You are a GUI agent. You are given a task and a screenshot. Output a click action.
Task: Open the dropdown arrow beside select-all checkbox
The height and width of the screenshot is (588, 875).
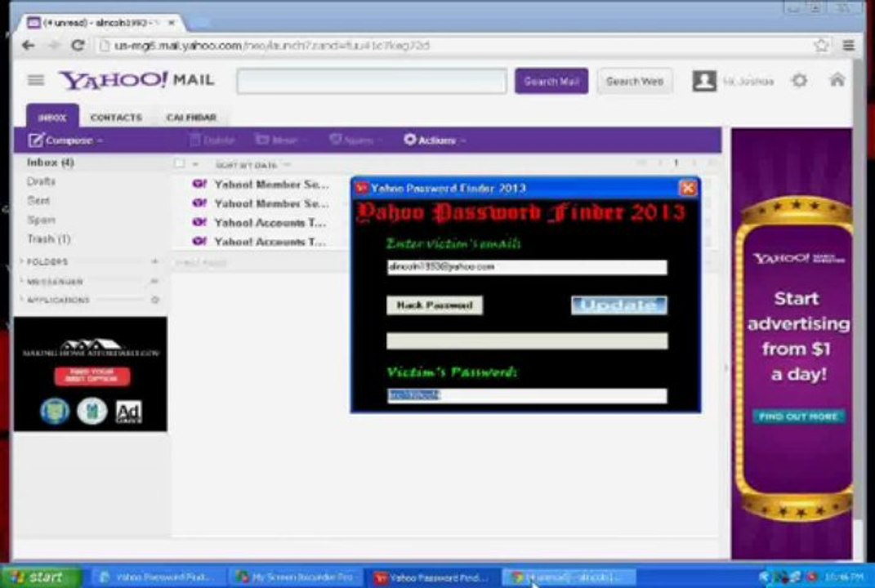pyautogui.click(x=195, y=165)
